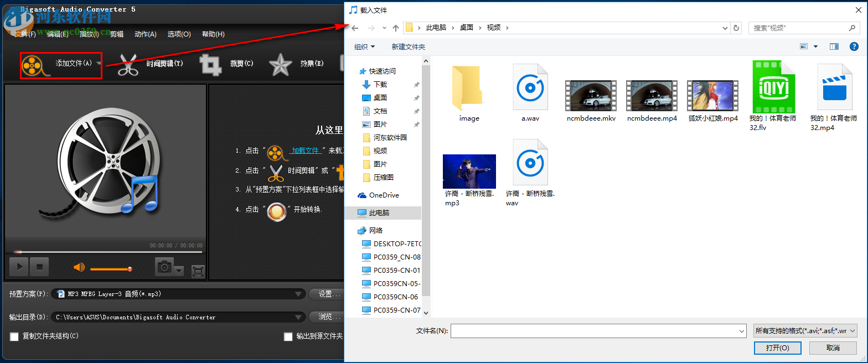Image resolution: width=868 pixels, height=363 pixels.
Task: Open the 剪辑 menu
Action: pos(117,34)
